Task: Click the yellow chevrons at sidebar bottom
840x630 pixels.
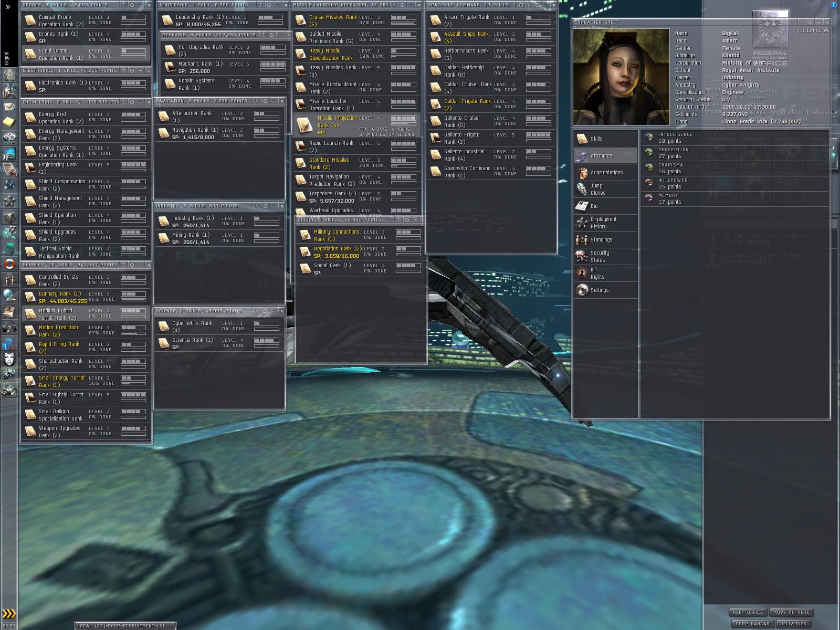Action: pyautogui.click(x=9, y=613)
